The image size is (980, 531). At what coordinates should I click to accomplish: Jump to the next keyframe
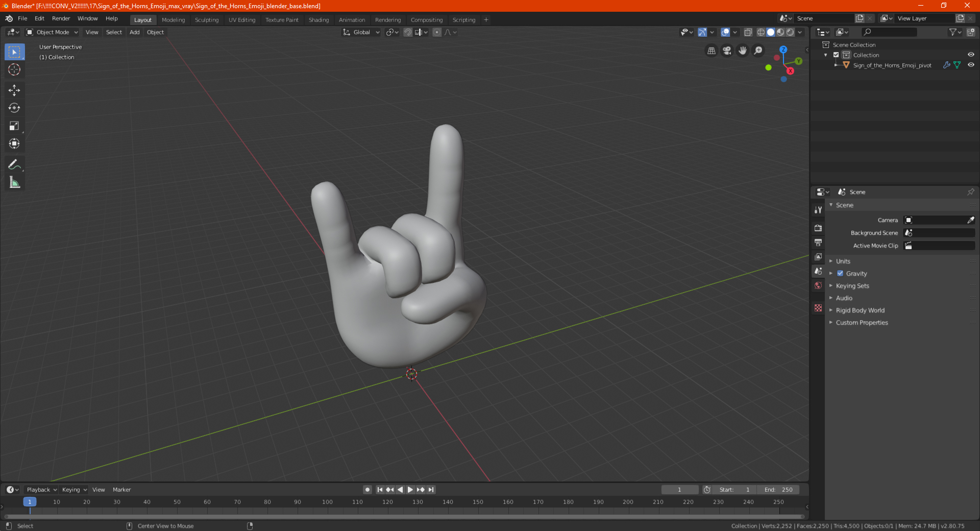421,490
